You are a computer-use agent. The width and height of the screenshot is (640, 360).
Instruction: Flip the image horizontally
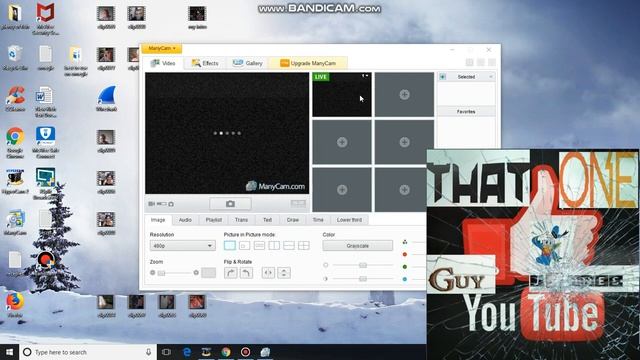pos(268,273)
